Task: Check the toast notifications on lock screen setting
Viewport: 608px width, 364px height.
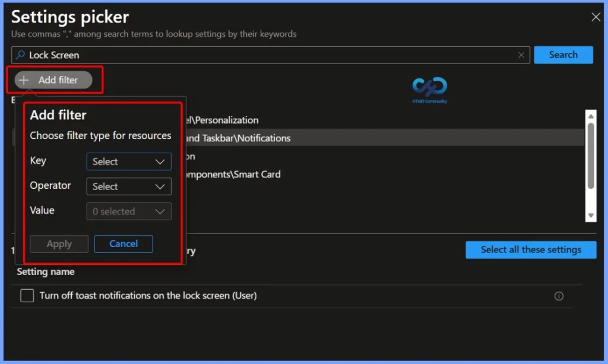Action: coord(27,295)
